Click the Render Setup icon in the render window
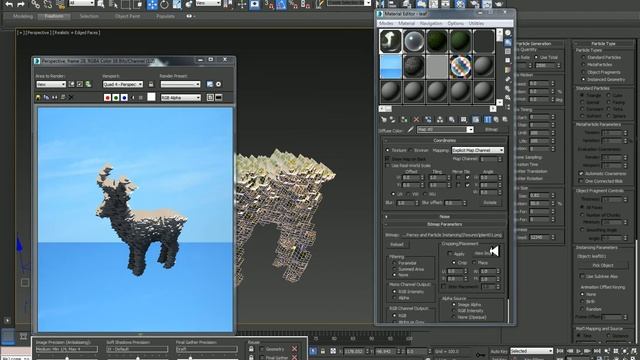This screenshot has width=640, height=360. click(x=210, y=84)
